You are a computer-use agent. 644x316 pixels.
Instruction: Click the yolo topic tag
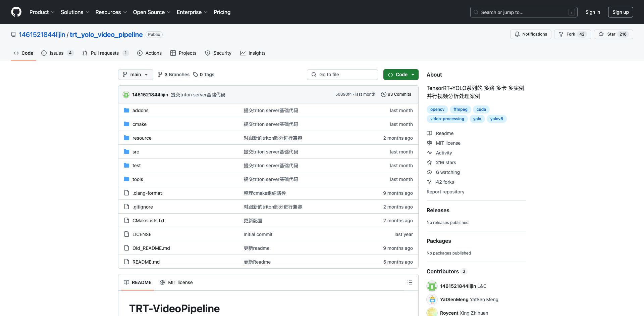coord(477,119)
